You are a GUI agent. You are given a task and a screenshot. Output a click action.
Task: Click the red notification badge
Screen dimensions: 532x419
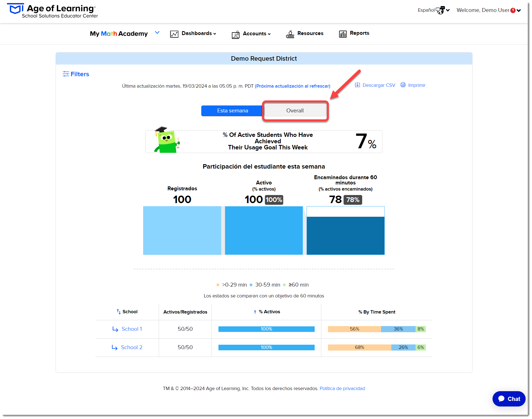[x=513, y=10]
